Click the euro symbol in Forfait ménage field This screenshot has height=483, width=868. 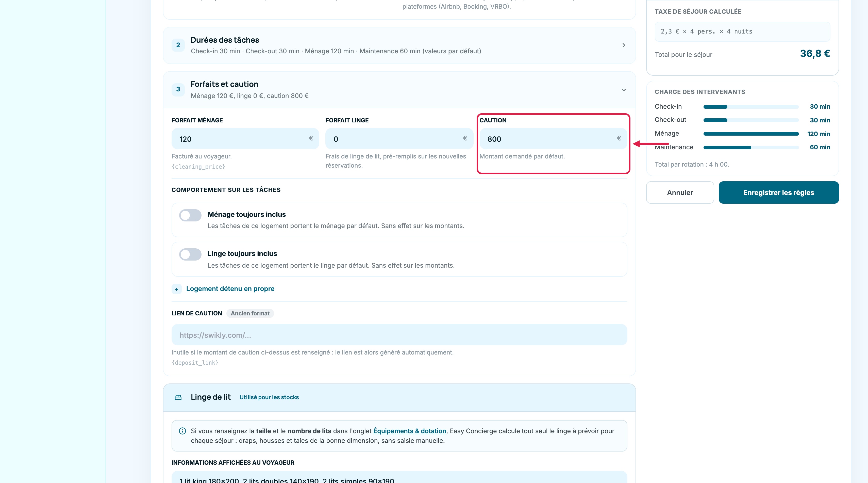pos(311,138)
